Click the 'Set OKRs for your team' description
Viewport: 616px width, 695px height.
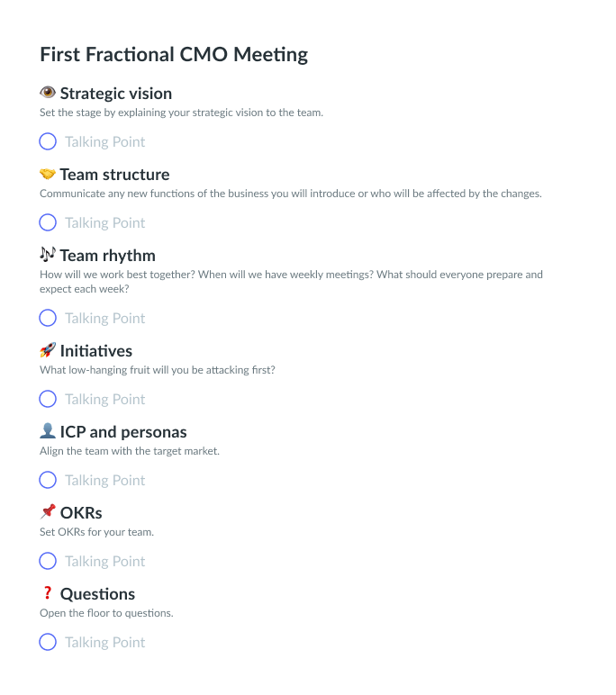click(96, 532)
